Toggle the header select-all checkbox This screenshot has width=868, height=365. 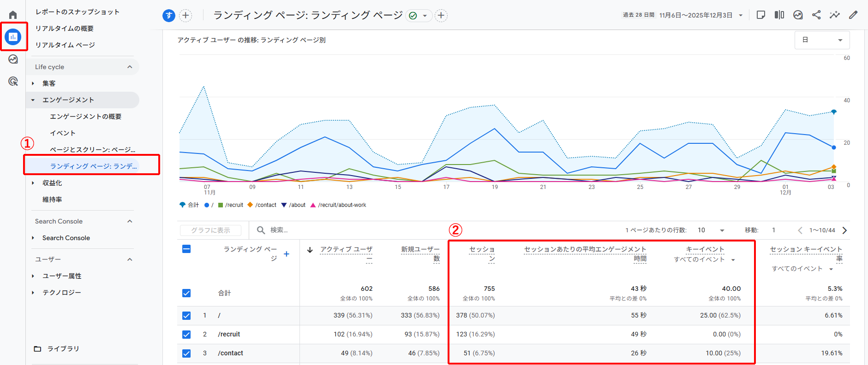(x=186, y=249)
